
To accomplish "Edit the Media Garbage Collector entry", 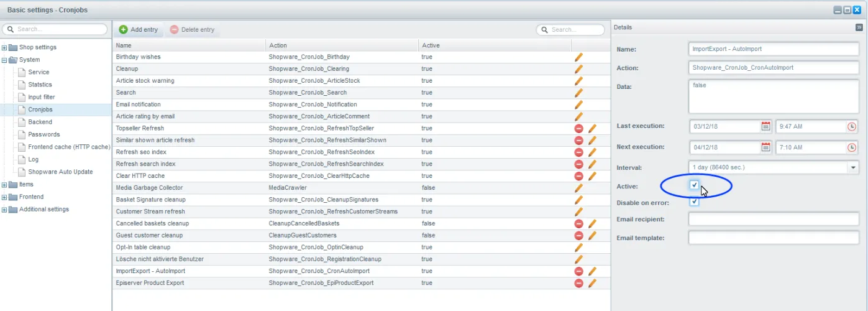I will [x=578, y=188].
